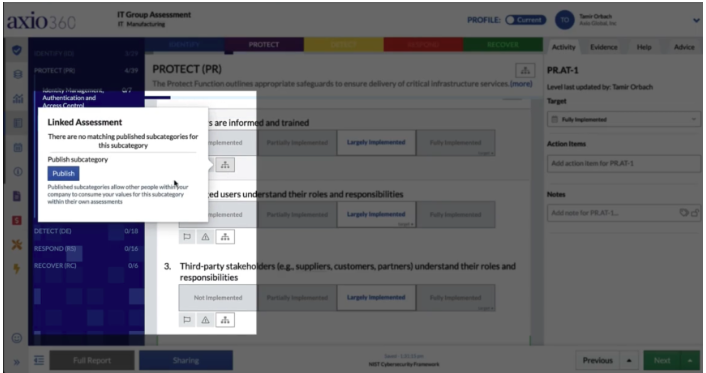
Task: Open the Target 'Fully Implemented' dropdown
Action: (x=624, y=119)
